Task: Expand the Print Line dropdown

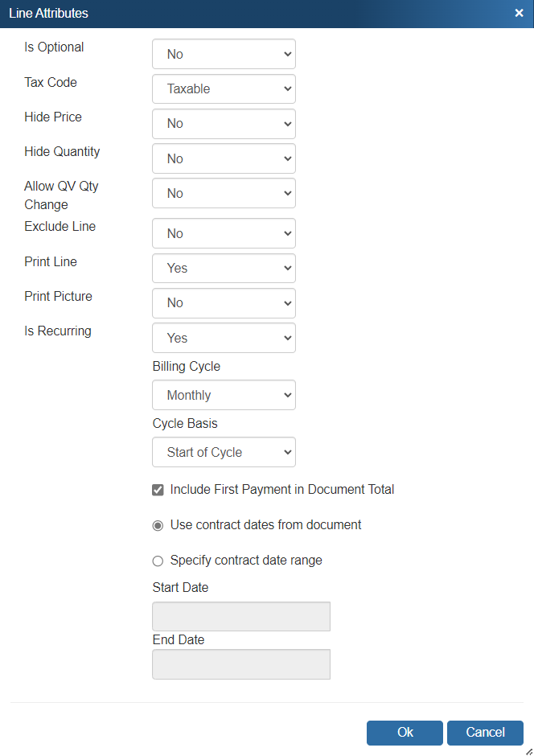Action: [224, 268]
